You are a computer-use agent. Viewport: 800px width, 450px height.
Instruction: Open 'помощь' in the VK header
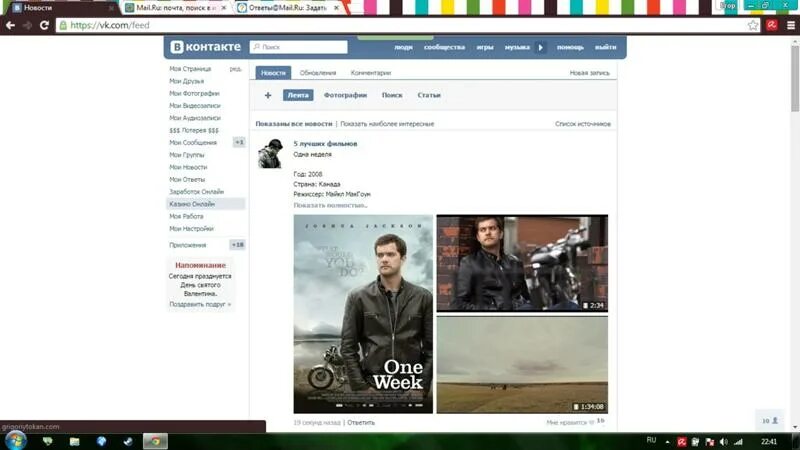[570, 47]
